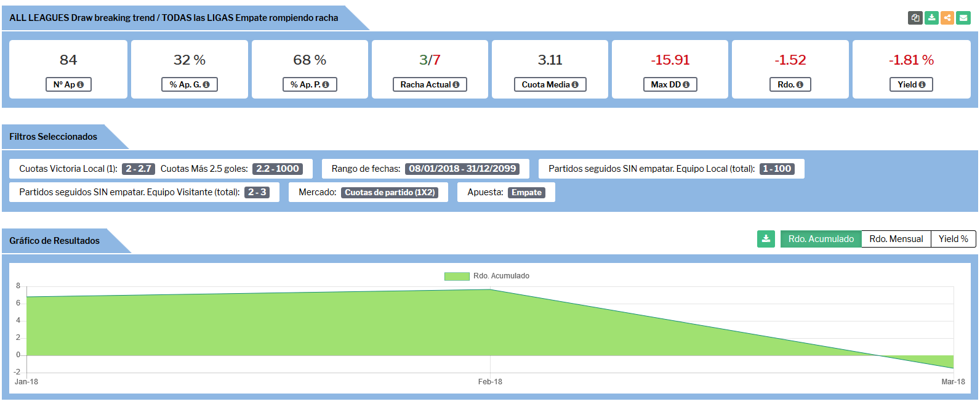Open the Rdo. info button
The height and width of the screenshot is (404, 980).
[790, 84]
